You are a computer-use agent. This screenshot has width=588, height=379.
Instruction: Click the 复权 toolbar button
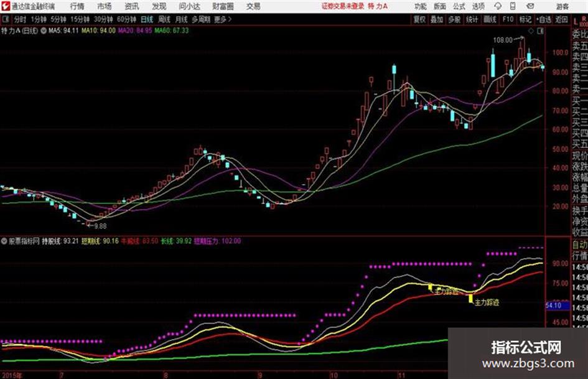click(x=419, y=19)
